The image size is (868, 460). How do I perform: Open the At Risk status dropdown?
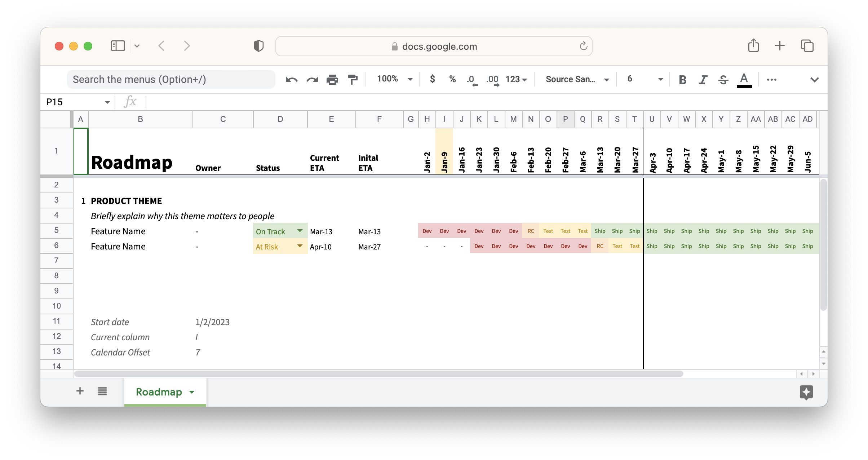click(x=299, y=246)
